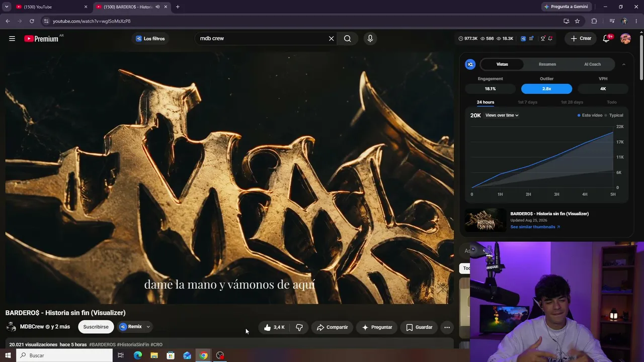Screen dimensions: 644x362
Task: Click the MDBCrew channel avatar
Action: (x=11, y=327)
